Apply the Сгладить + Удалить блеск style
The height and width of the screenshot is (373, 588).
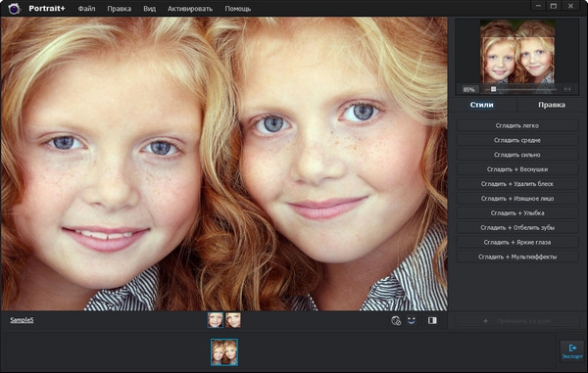(517, 184)
